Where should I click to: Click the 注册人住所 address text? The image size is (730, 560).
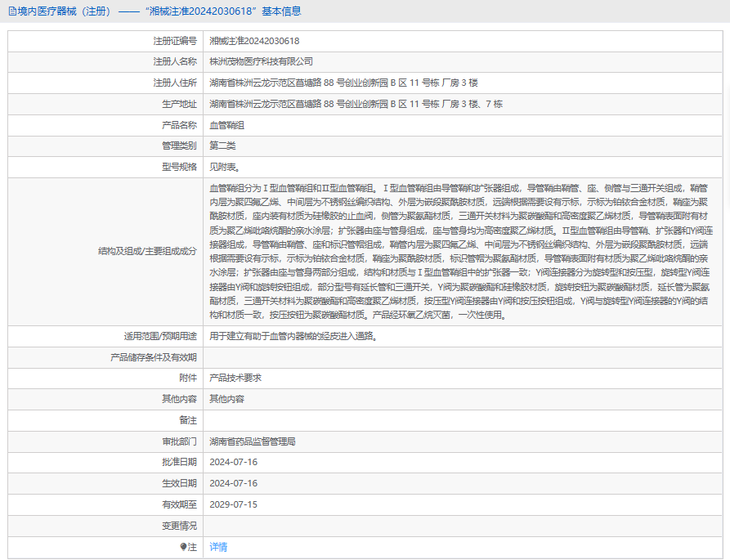[x=343, y=83]
